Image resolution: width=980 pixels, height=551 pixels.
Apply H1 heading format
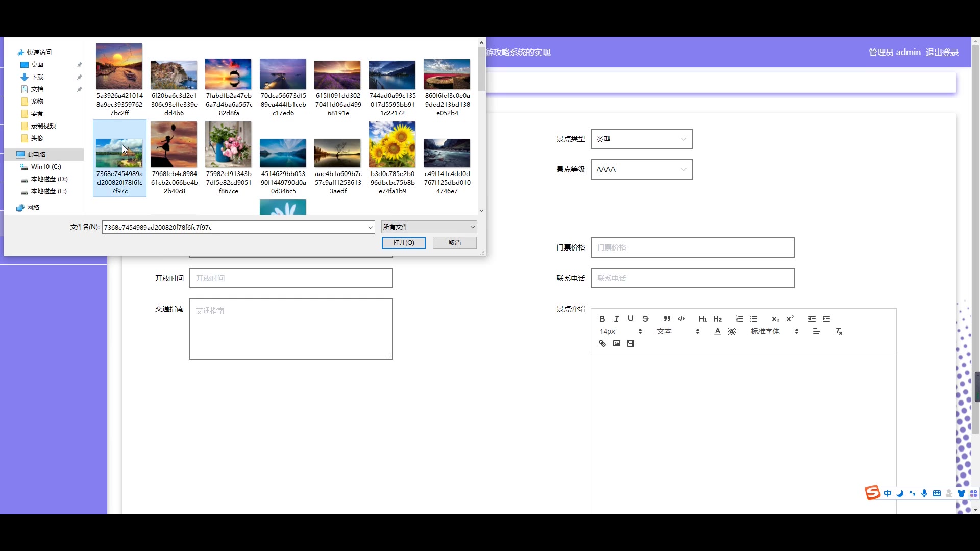tap(703, 319)
